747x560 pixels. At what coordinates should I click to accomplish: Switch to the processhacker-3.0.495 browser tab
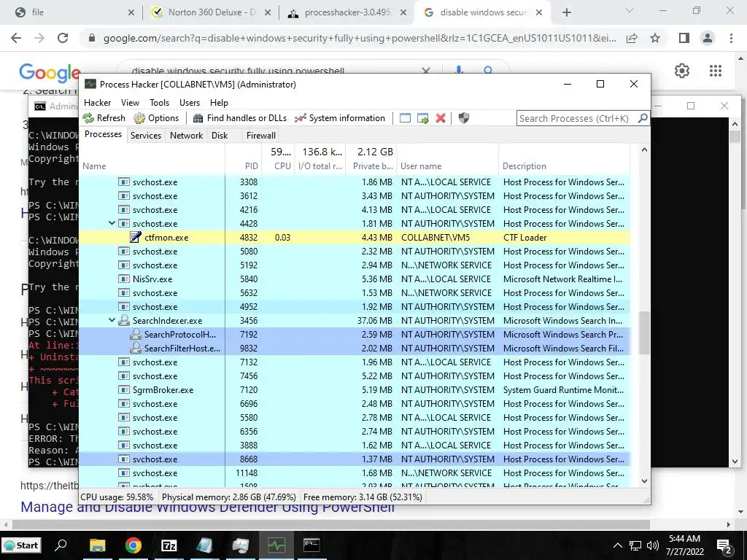point(348,12)
